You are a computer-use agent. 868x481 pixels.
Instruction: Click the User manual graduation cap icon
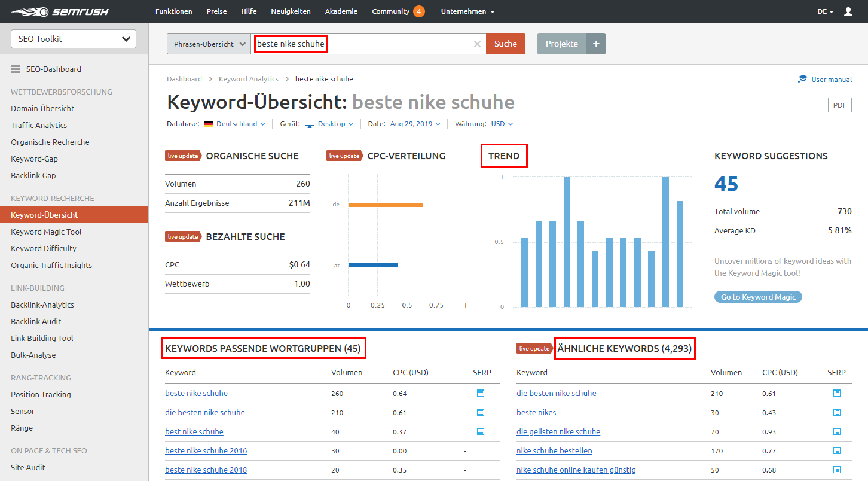coord(803,79)
